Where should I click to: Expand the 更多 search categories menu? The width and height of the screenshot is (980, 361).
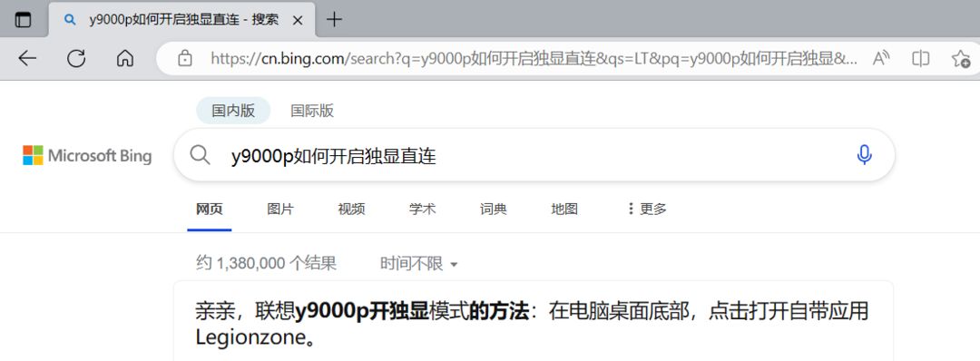pos(647,210)
